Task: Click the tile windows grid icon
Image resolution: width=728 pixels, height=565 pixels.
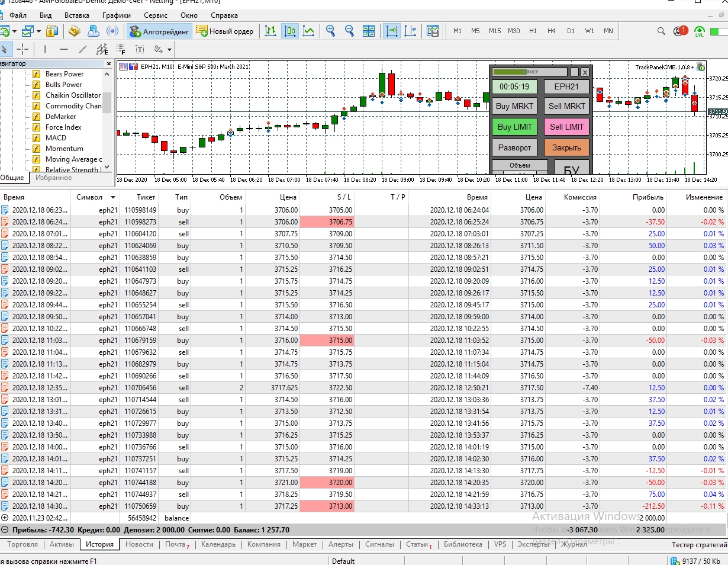Action: [x=368, y=31]
